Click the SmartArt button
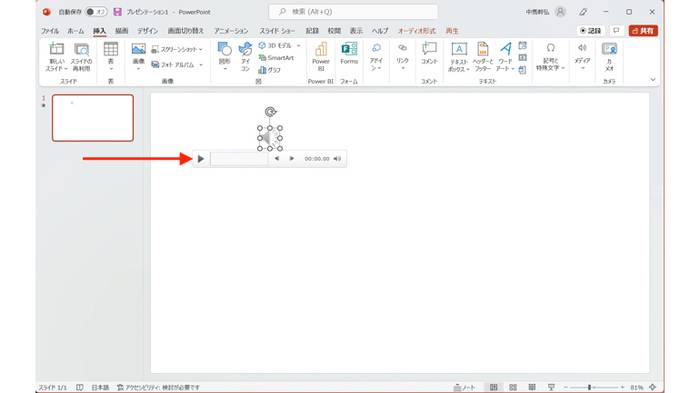 pos(276,58)
